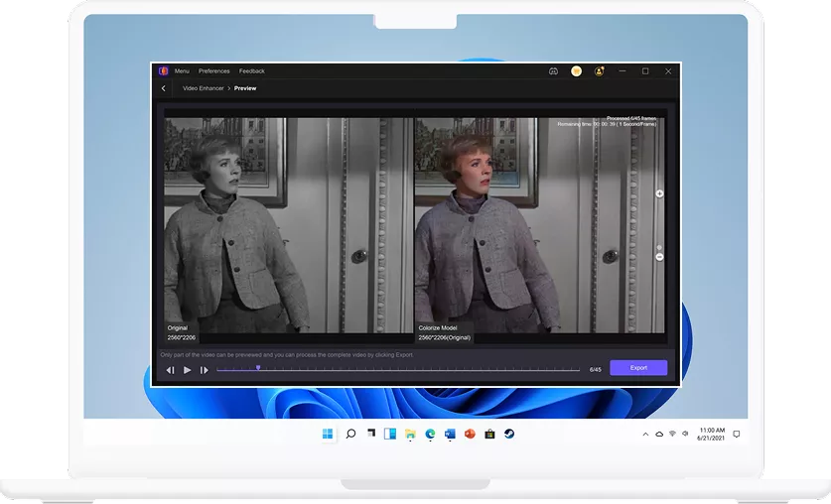This screenshot has width=831, height=504.
Task: Open the user account icon
Action: click(x=599, y=71)
